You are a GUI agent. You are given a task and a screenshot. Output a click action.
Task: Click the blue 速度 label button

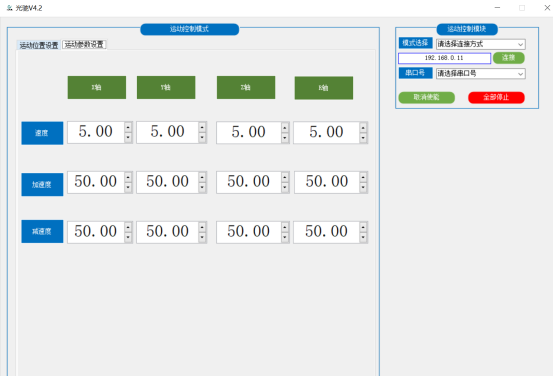[42, 133]
